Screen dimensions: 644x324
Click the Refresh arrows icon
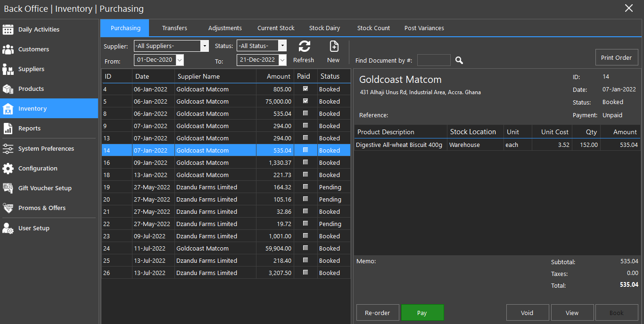pyautogui.click(x=304, y=46)
